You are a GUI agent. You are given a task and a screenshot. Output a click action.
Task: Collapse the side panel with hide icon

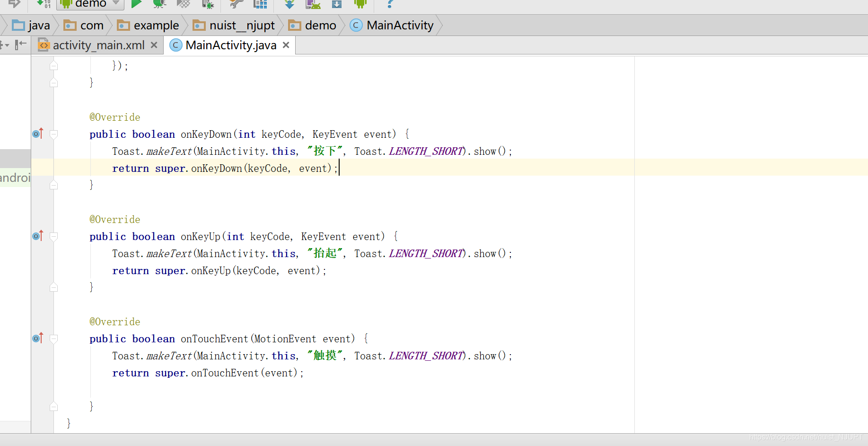(x=21, y=45)
